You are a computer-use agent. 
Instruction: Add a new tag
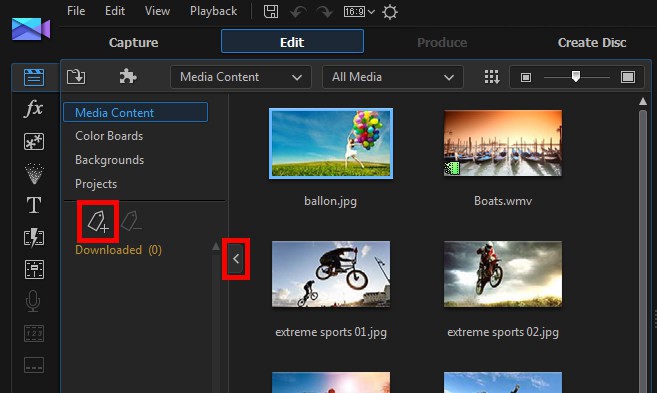(x=98, y=221)
